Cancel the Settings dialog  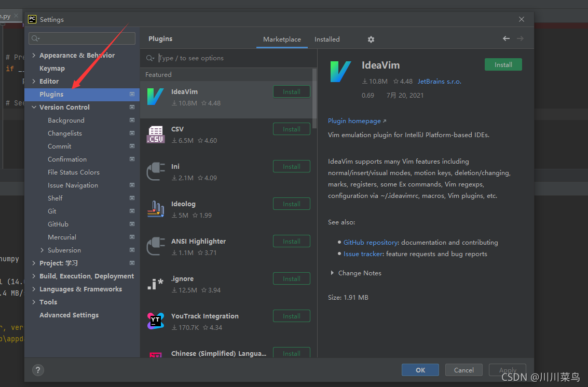[463, 370]
